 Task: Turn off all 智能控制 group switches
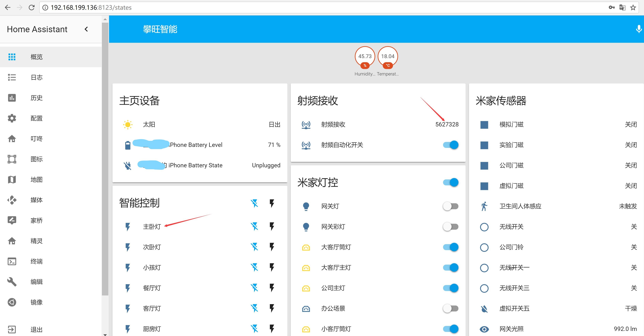[x=254, y=203]
